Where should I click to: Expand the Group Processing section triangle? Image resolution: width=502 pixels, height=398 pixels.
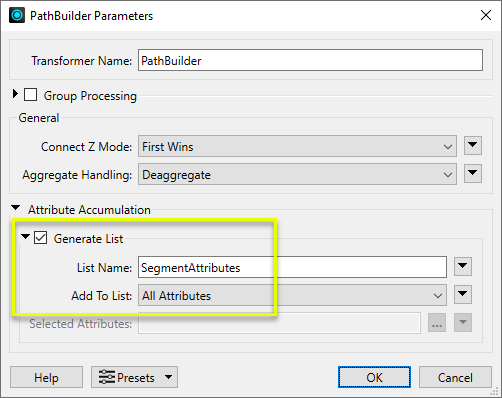tap(15, 94)
